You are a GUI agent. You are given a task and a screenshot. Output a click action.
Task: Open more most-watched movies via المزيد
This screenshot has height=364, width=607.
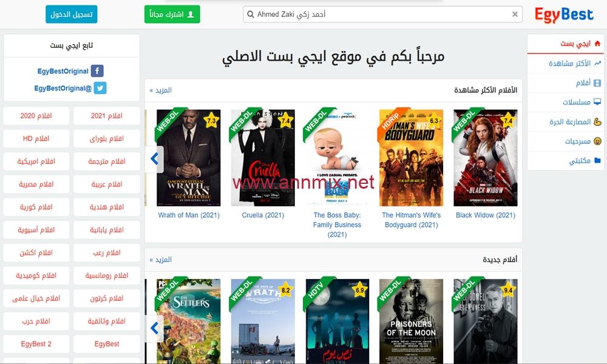pos(161,90)
